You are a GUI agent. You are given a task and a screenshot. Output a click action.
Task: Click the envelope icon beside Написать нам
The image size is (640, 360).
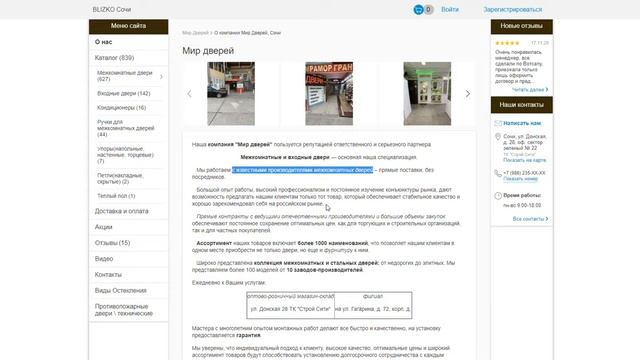pyautogui.click(x=498, y=123)
